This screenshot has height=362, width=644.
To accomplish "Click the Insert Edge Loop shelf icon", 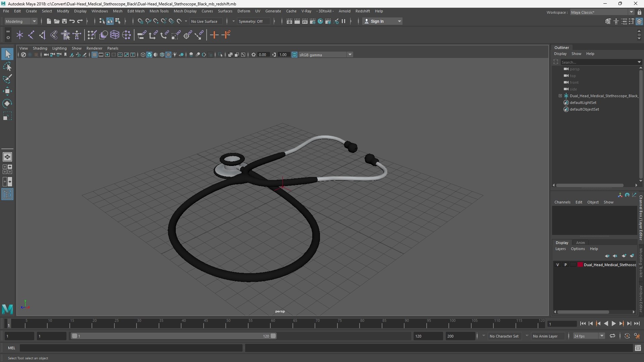I will click(x=214, y=35).
